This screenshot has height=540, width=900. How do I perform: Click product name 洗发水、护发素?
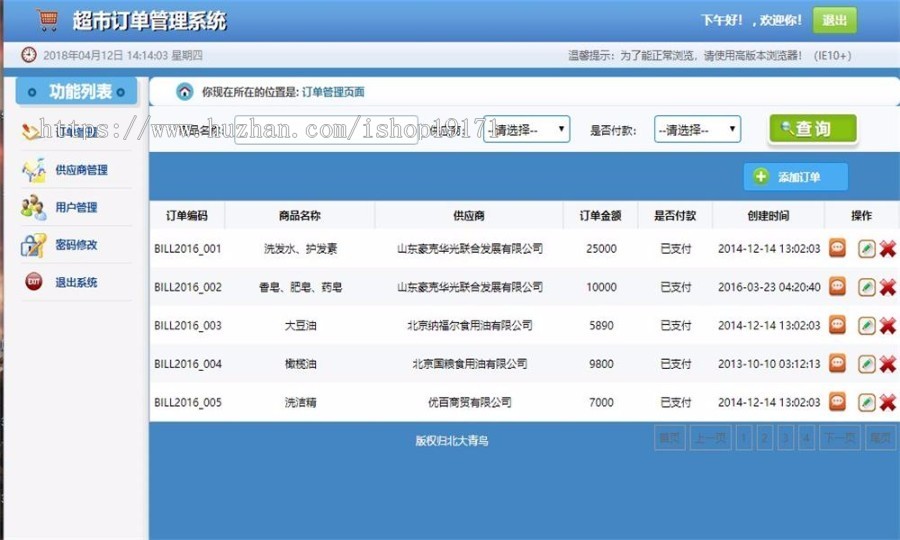(x=300, y=248)
